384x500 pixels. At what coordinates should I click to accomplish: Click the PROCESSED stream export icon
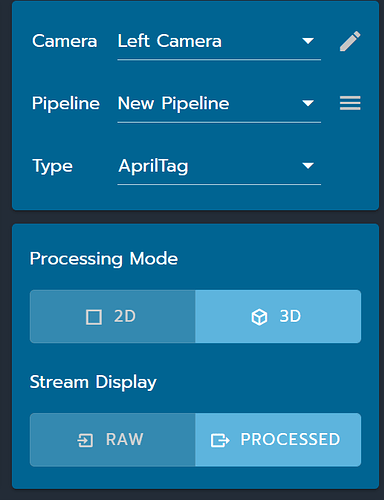(220, 440)
